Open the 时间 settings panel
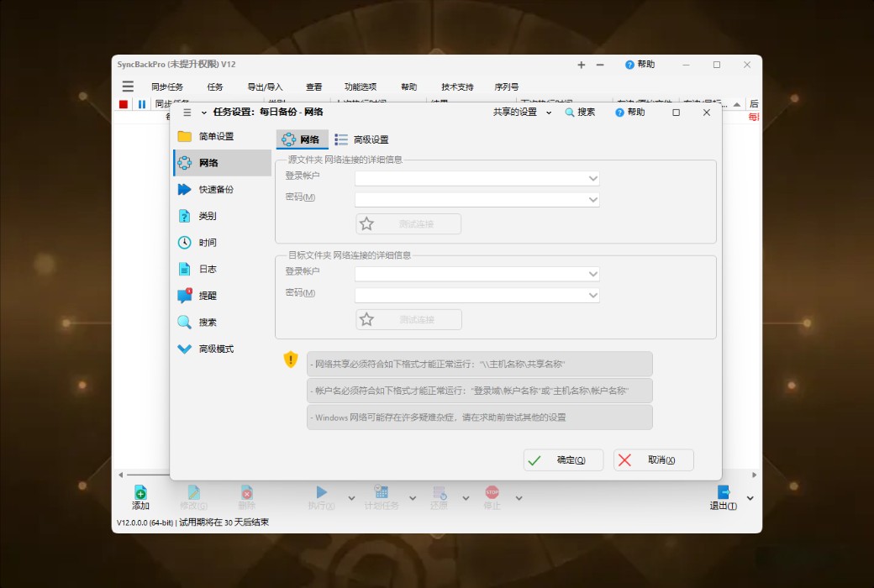 click(x=215, y=241)
